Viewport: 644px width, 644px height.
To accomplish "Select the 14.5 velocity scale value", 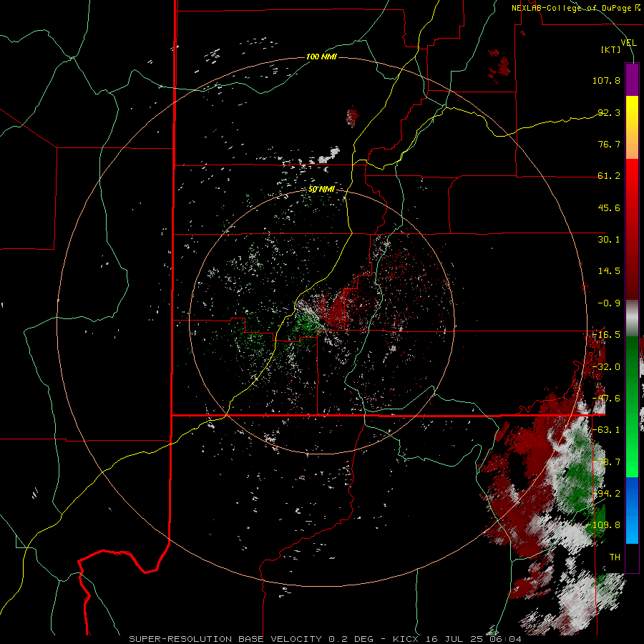I will point(609,271).
